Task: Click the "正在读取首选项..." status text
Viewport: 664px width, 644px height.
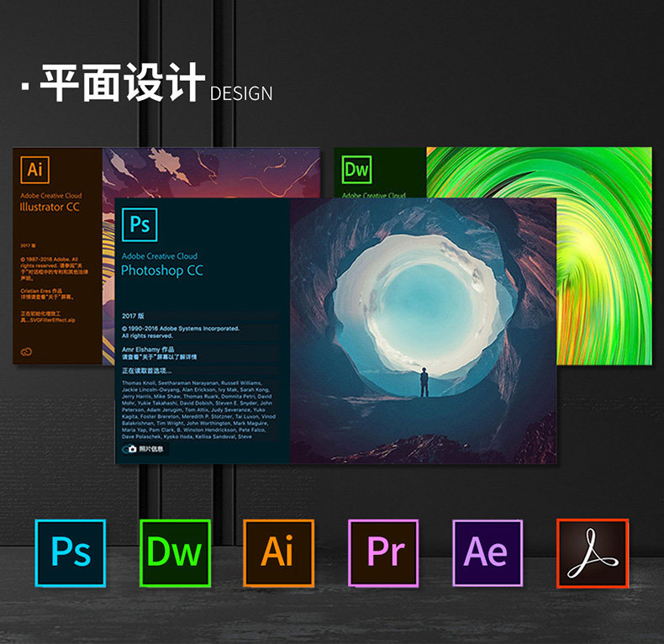Action: click(x=146, y=371)
